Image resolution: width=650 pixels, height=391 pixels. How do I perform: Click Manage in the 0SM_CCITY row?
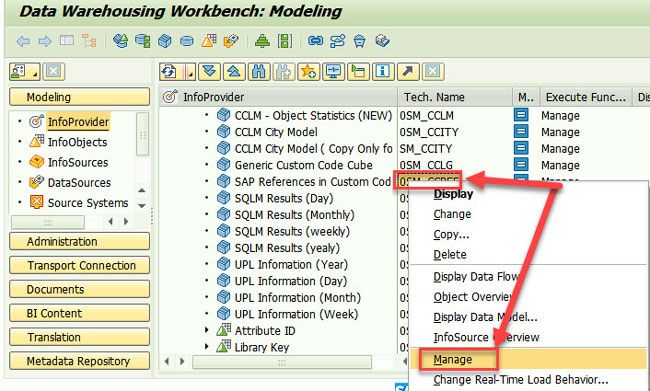point(560,132)
